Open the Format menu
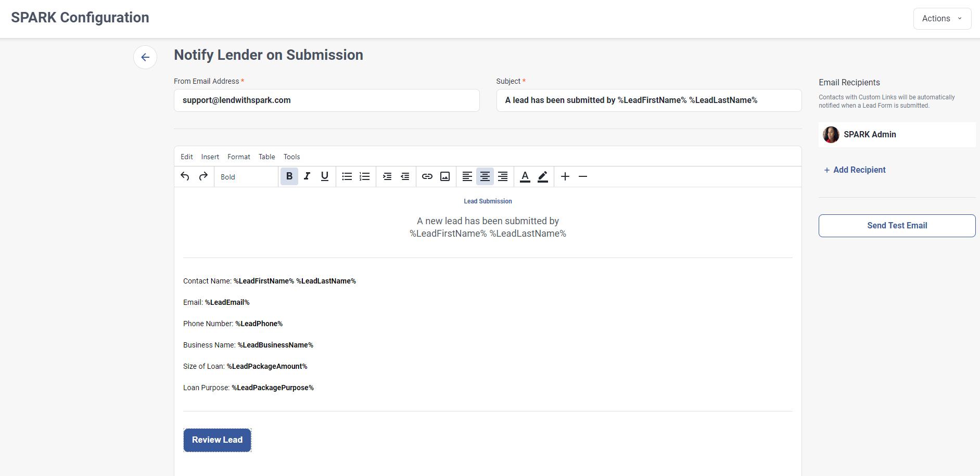The image size is (980, 476). [239, 157]
